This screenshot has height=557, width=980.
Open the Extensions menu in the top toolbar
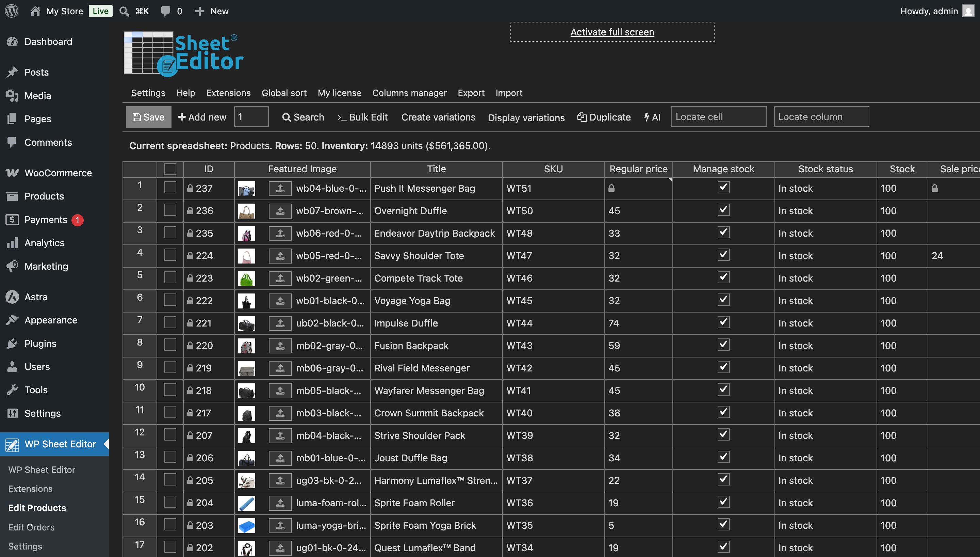(228, 93)
